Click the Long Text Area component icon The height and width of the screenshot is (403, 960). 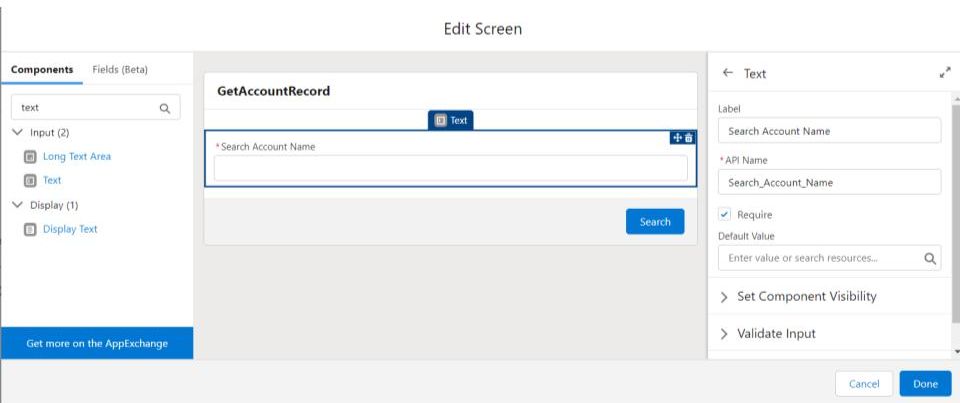pos(30,157)
